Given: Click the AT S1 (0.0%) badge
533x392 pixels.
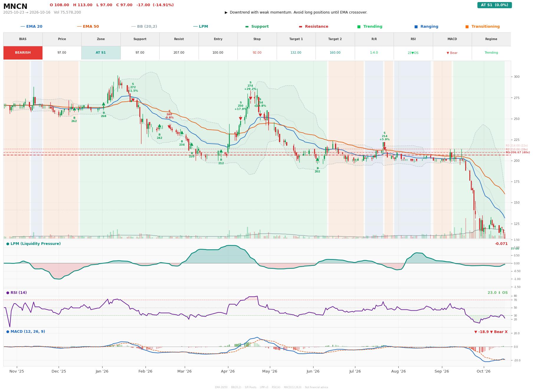Looking at the screenshot, I should click(494, 5).
